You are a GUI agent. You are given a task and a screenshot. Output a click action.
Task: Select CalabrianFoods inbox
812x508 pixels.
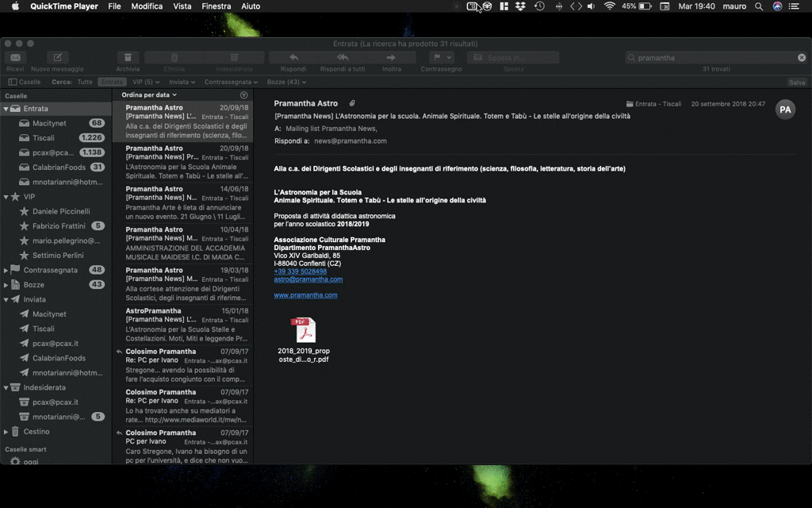click(56, 167)
